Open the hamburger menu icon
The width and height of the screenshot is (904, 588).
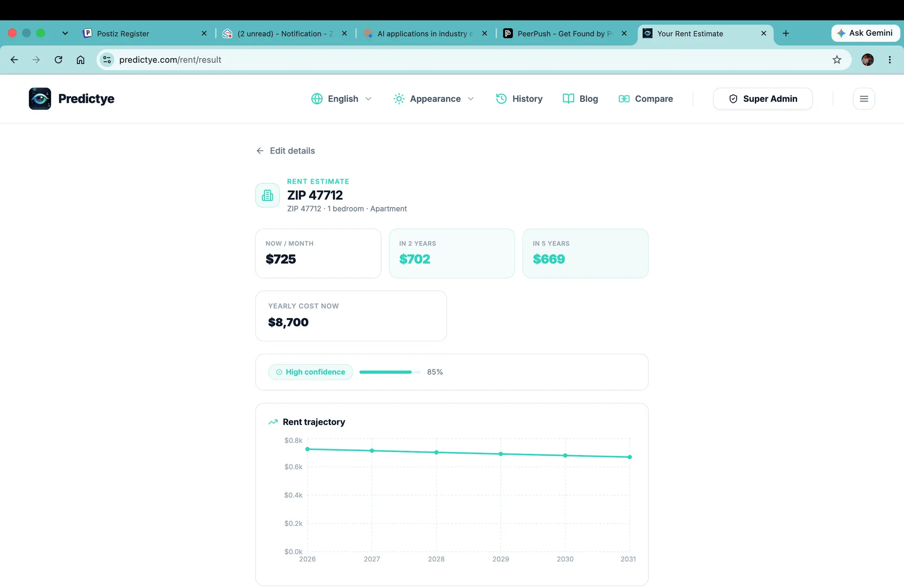tap(864, 98)
